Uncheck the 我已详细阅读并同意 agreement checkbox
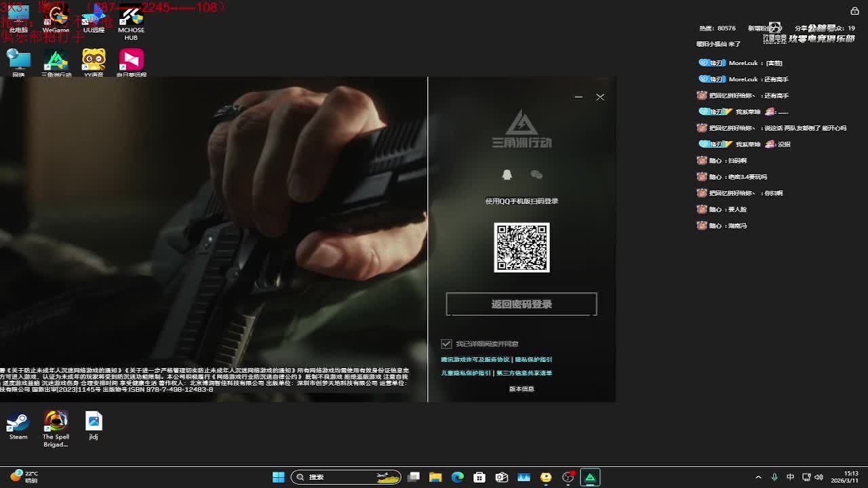868x488 pixels. [446, 344]
